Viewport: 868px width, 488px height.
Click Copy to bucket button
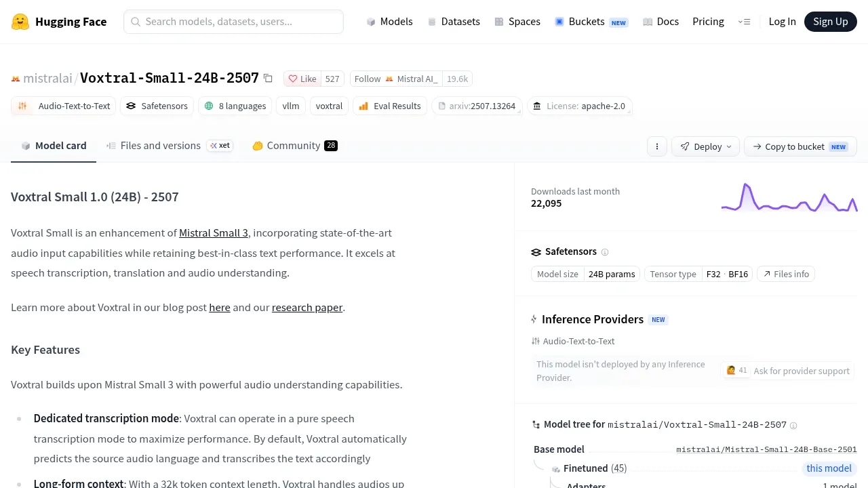pyautogui.click(x=800, y=146)
